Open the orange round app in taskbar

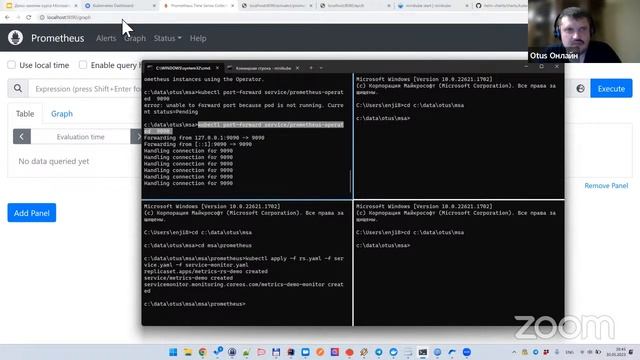[x=320, y=352]
